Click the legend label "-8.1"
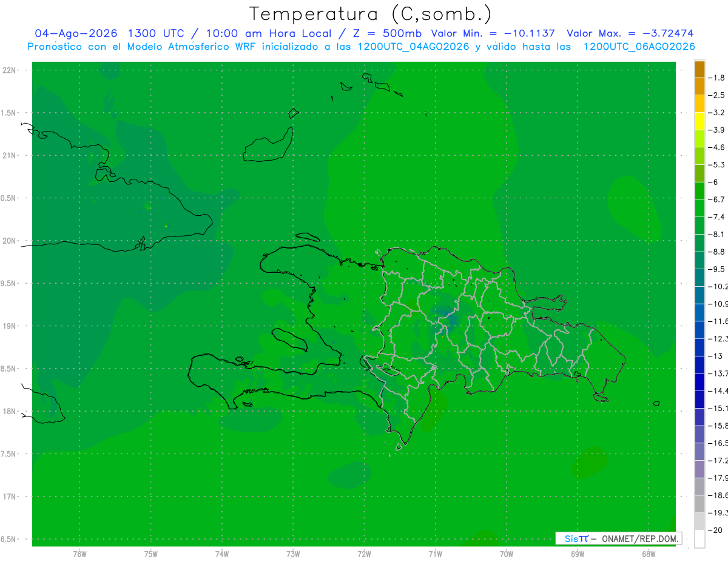Image resolution: width=728 pixels, height=562 pixels. click(x=717, y=235)
